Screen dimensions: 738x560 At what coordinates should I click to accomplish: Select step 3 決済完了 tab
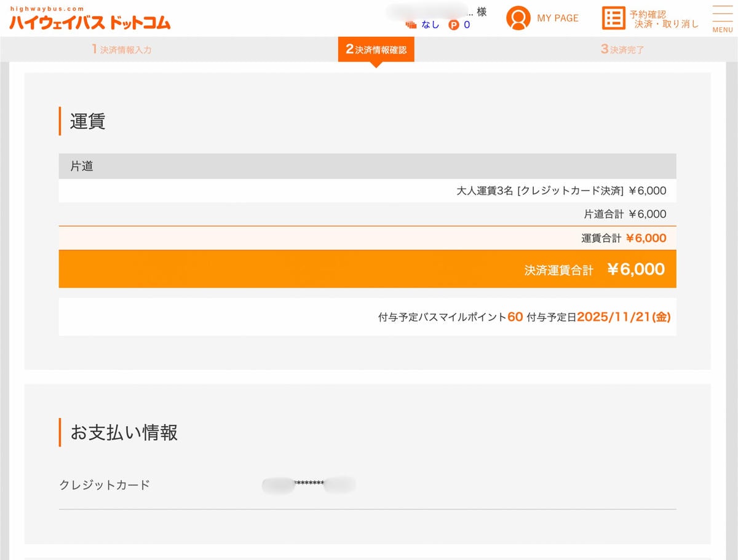point(623,49)
